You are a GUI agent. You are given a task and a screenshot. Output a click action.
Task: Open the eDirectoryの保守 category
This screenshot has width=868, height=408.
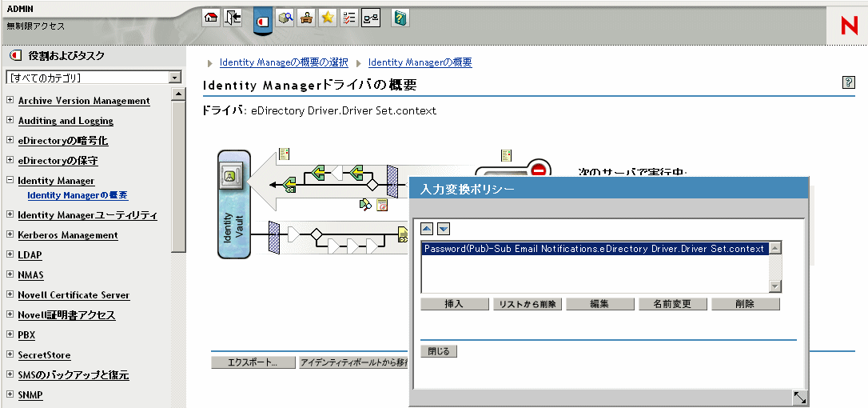[58, 161]
